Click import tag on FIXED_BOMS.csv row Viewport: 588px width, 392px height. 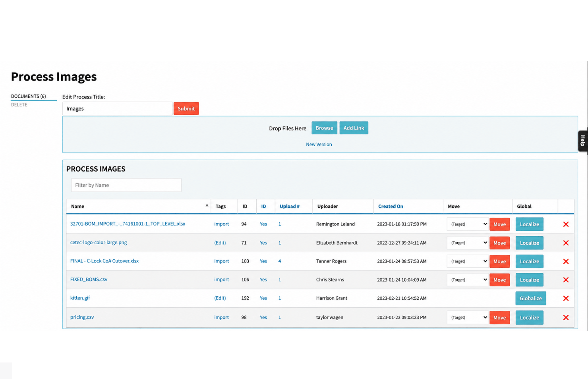pyautogui.click(x=222, y=280)
